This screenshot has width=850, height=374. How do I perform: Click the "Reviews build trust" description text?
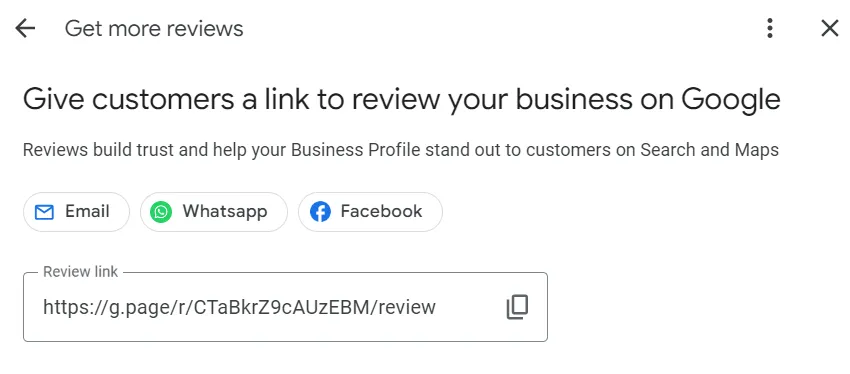(x=401, y=150)
